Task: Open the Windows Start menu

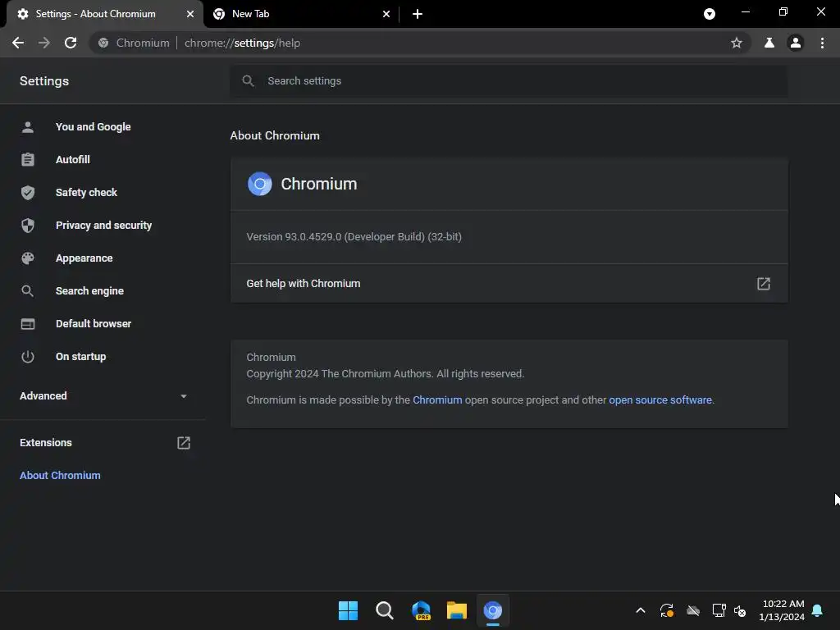Action: click(x=348, y=610)
